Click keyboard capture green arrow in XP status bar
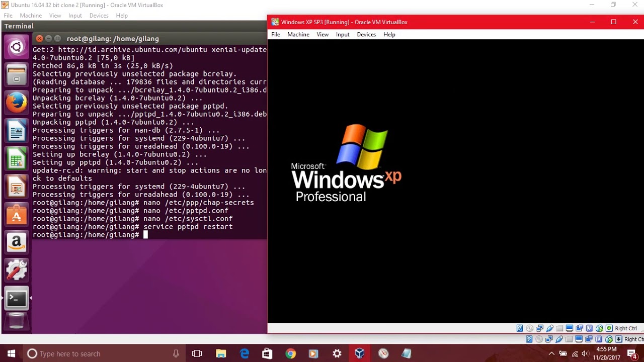 [609, 328]
